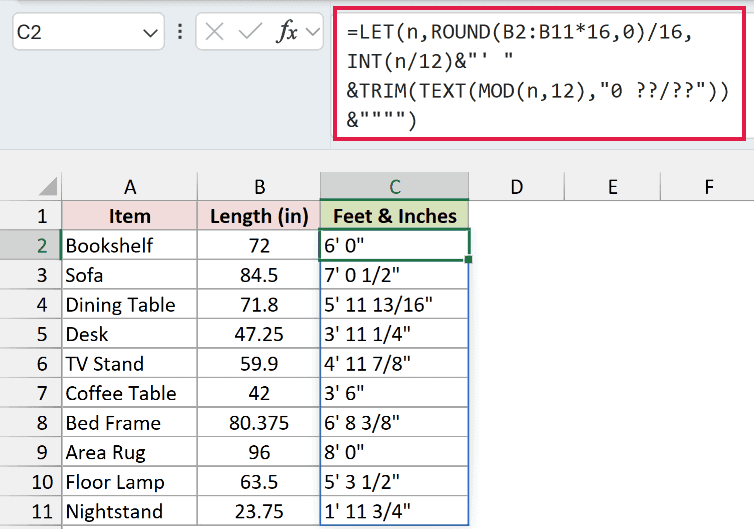This screenshot has height=529, width=754.
Task: Click the length value 59.9
Action: (259, 364)
